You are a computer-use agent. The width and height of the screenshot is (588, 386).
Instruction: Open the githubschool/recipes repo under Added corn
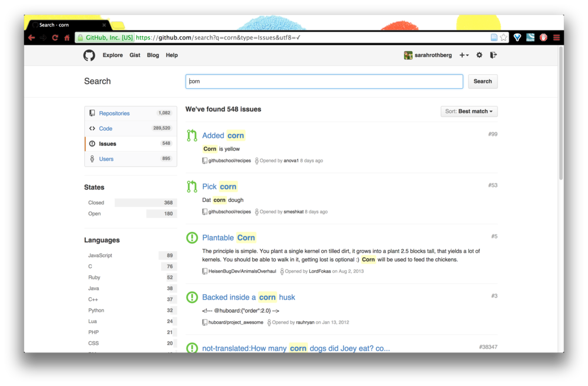229,161
